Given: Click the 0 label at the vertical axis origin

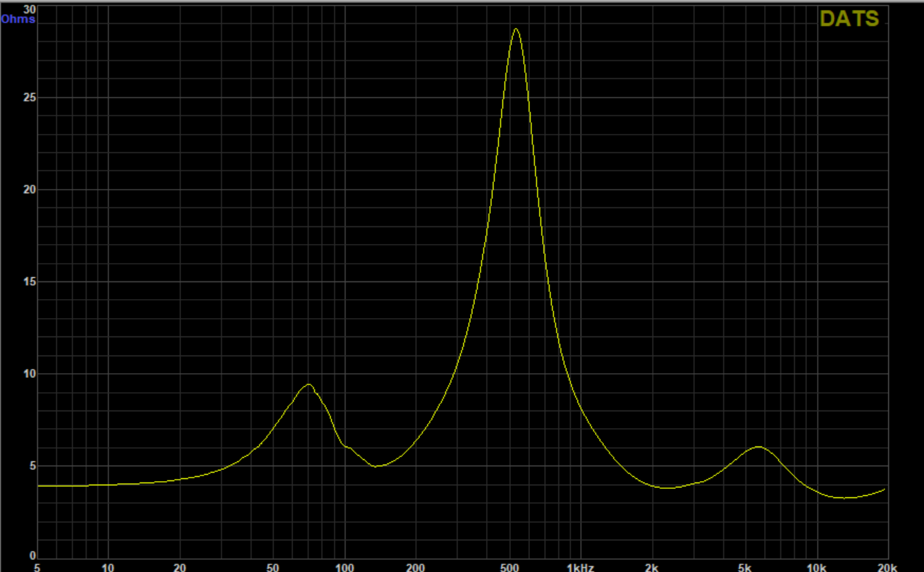Looking at the screenshot, I should [x=32, y=556].
